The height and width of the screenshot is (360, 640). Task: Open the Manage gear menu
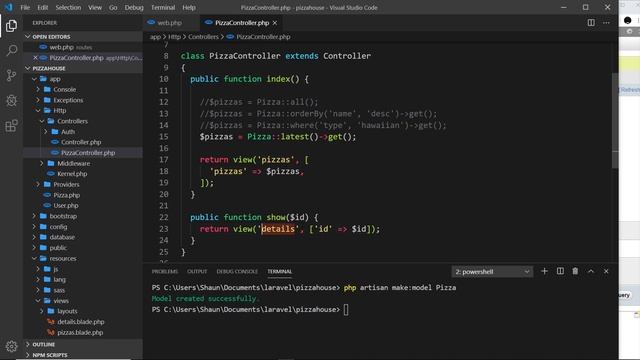(11, 346)
